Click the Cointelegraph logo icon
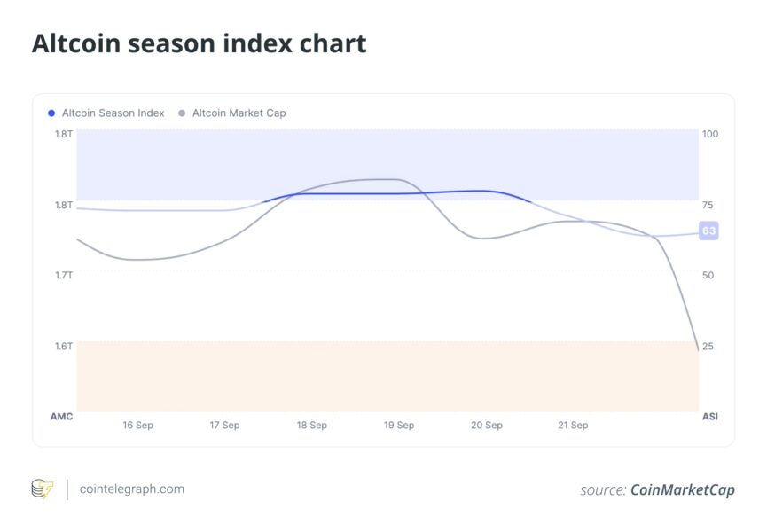This screenshot has height=532, width=767. click(x=43, y=489)
